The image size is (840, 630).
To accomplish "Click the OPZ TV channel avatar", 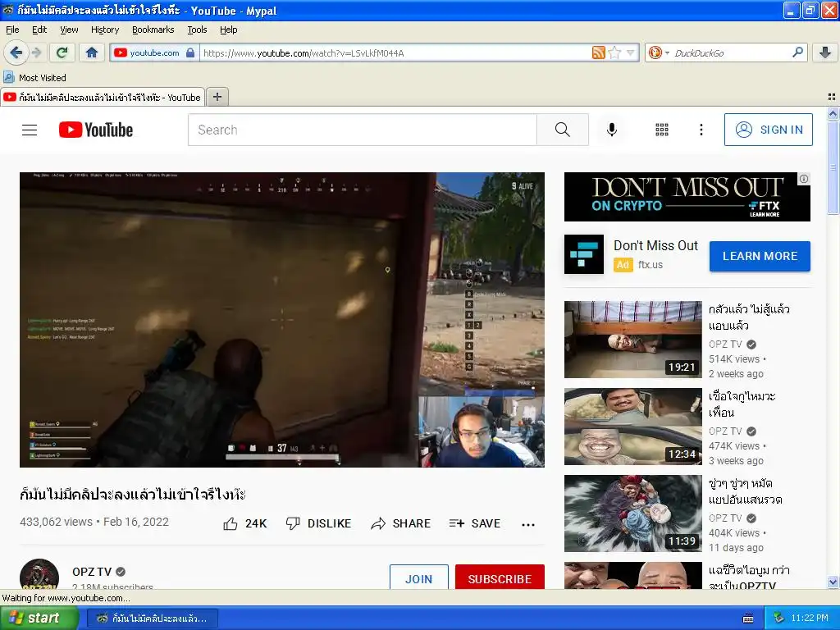I will tap(39, 575).
